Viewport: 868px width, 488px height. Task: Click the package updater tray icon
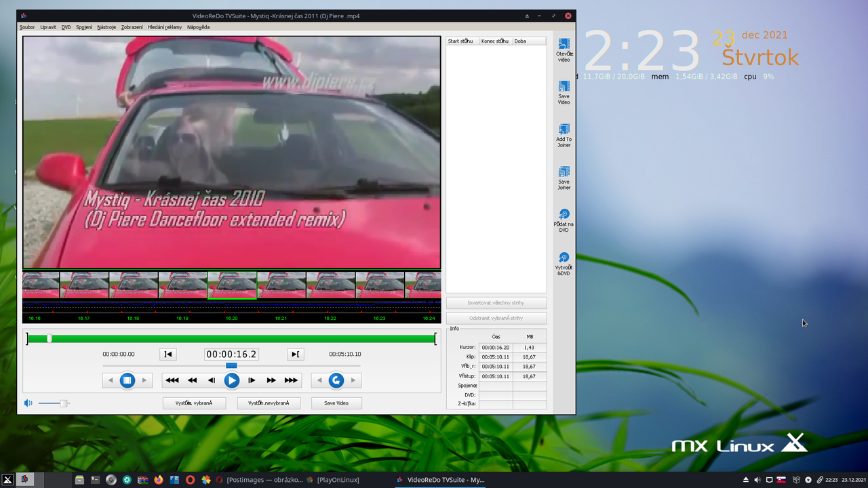pos(797,480)
